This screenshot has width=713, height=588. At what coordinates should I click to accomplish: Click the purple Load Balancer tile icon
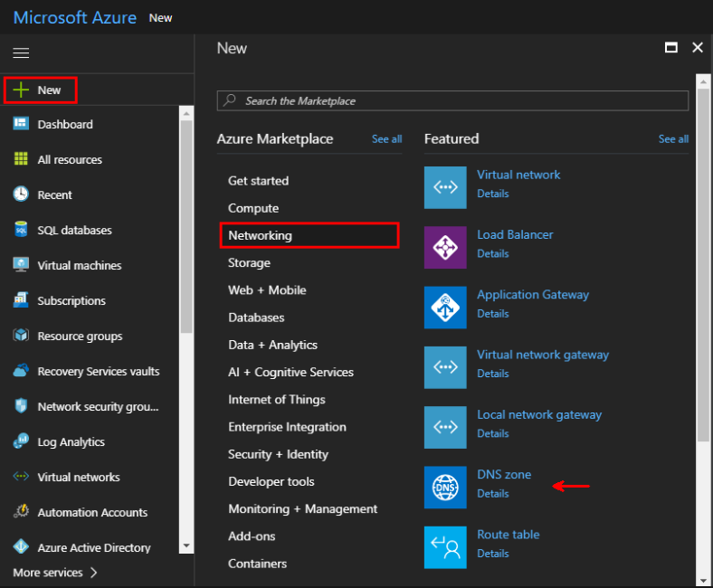click(445, 247)
